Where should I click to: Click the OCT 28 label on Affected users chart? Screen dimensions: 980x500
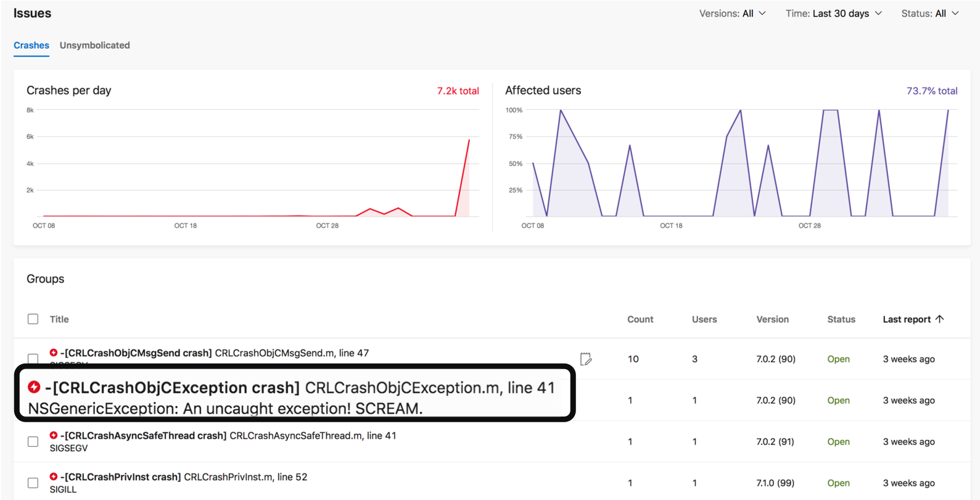click(810, 226)
